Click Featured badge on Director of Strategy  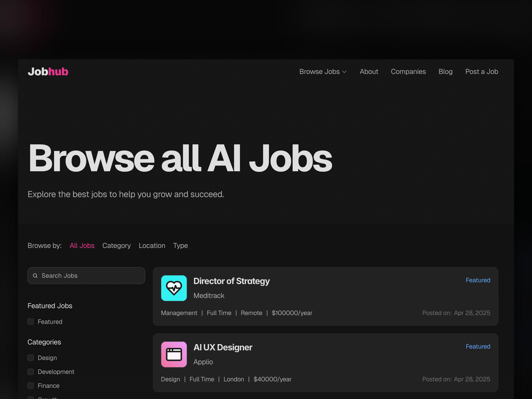click(x=478, y=280)
